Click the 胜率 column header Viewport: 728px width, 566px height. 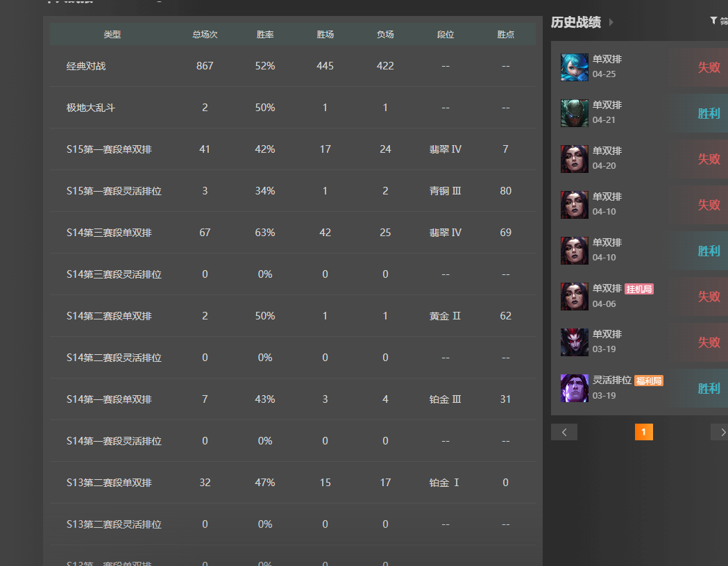(x=265, y=35)
